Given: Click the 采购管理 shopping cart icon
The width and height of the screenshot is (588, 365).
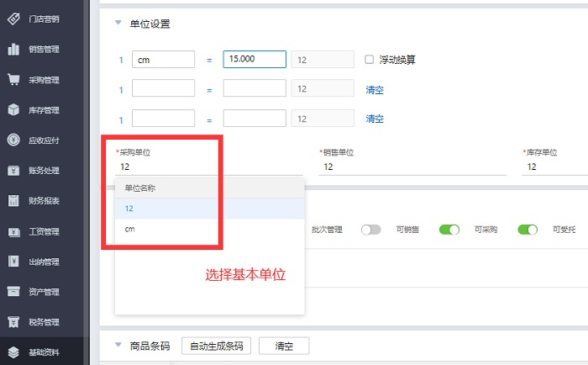Looking at the screenshot, I should coord(14,80).
